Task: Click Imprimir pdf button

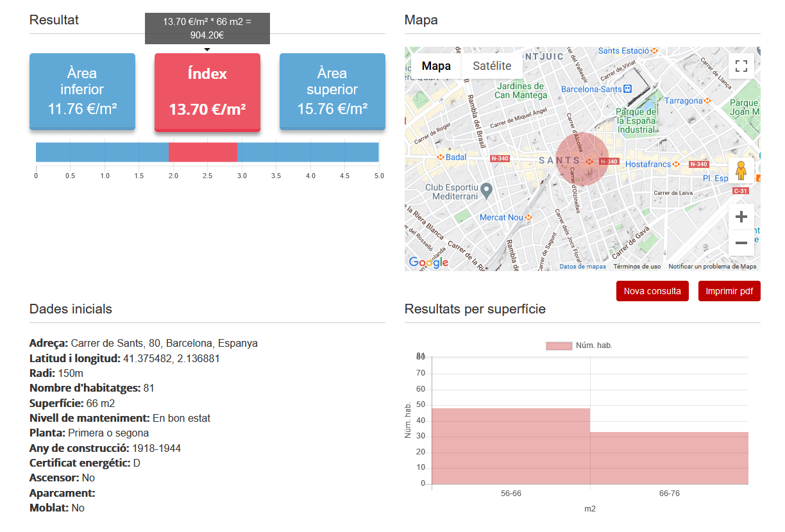Action: [729, 291]
